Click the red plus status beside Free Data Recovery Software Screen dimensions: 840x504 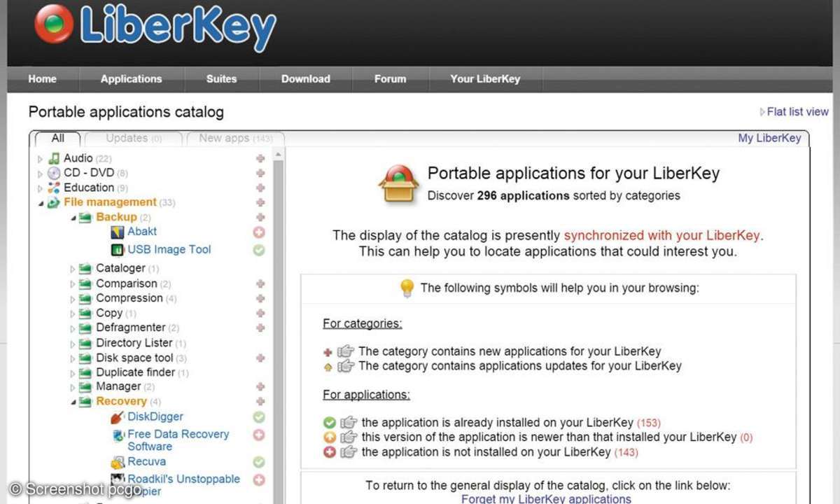point(259,435)
